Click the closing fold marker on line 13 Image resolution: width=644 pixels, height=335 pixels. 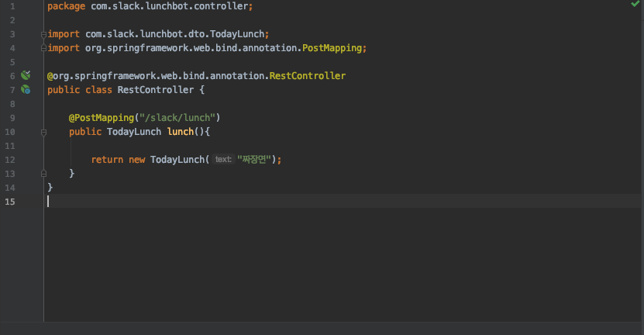(x=43, y=174)
